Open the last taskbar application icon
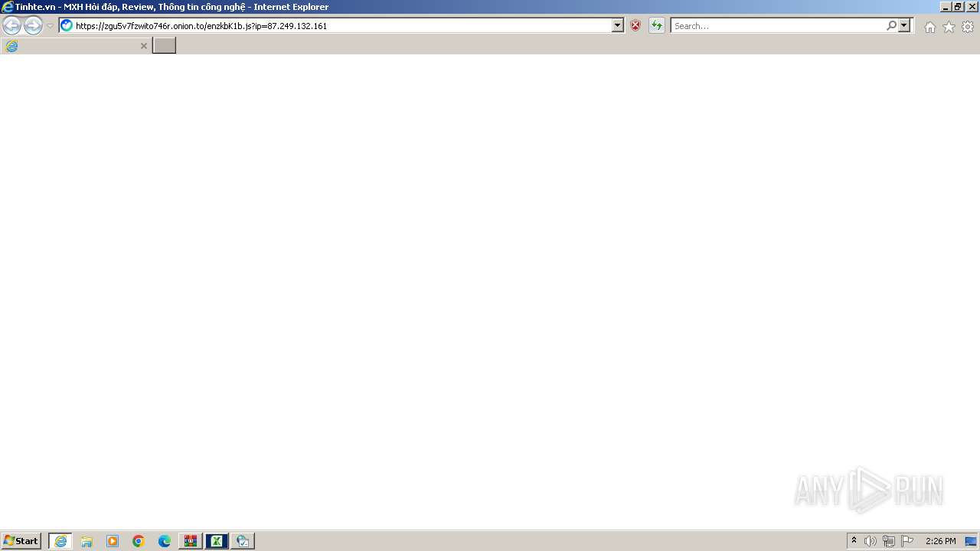 [243, 541]
